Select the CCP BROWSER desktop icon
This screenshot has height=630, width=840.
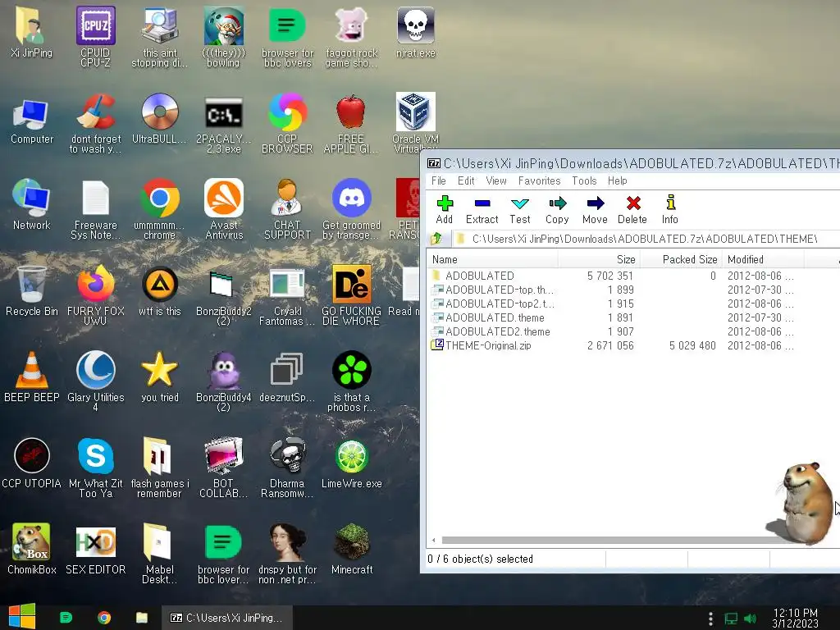tap(288, 123)
